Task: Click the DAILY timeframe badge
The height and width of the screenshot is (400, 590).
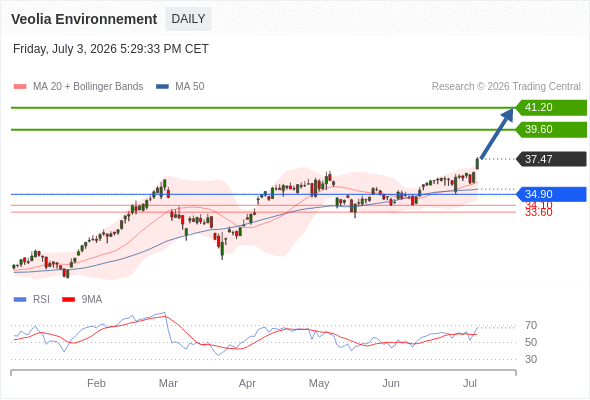Action: pos(188,19)
